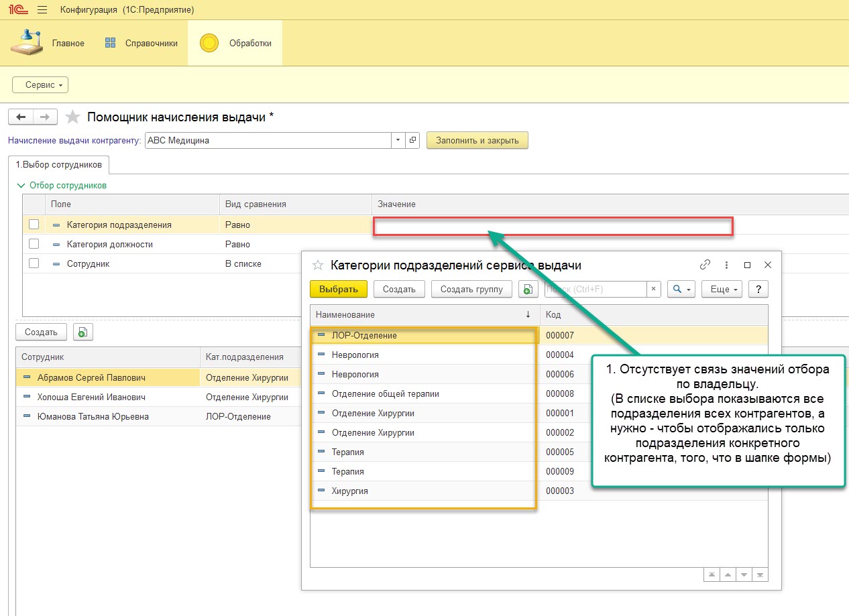The height and width of the screenshot is (616, 849).
Task: Click the help question mark button
Action: (758, 289)
